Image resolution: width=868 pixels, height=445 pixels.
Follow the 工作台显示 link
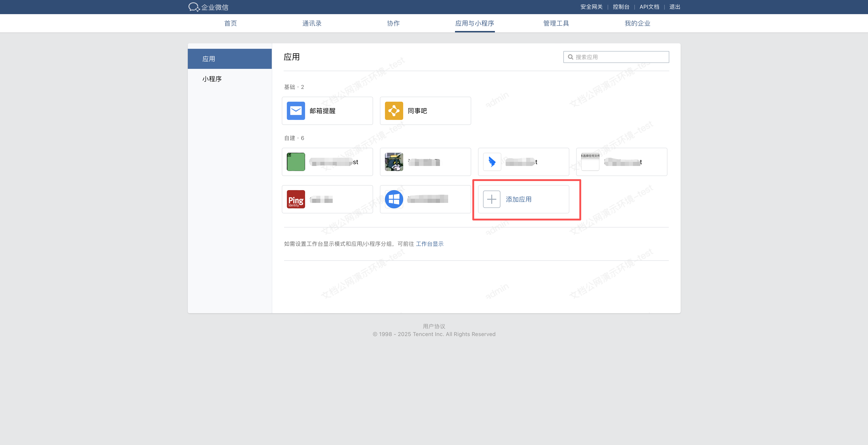pos(430,244)
